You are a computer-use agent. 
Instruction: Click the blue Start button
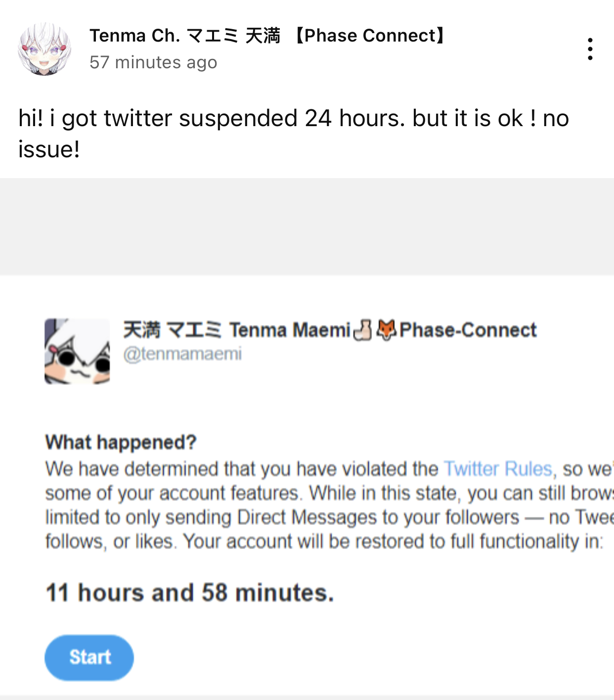click(x=89, y=657)
